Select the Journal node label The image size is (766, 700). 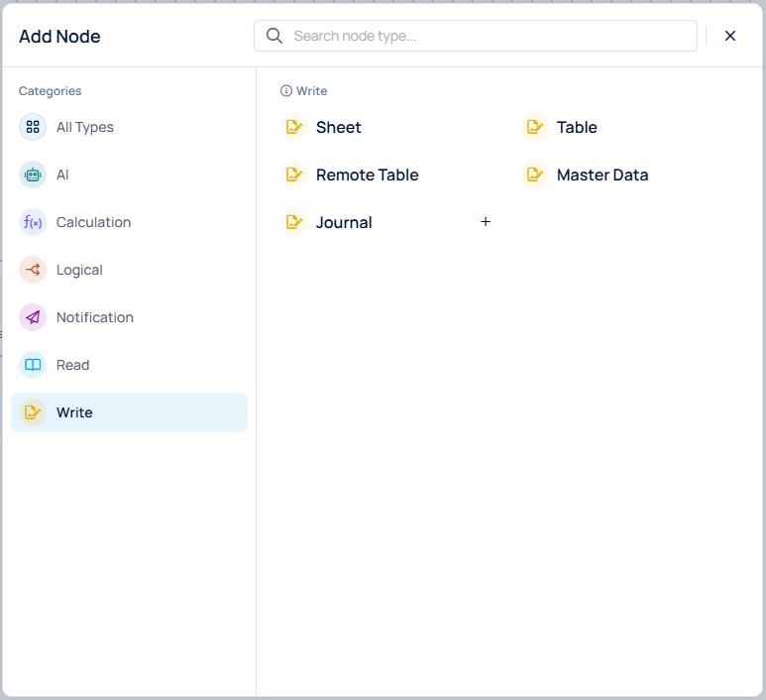click(x=344, y=222)
